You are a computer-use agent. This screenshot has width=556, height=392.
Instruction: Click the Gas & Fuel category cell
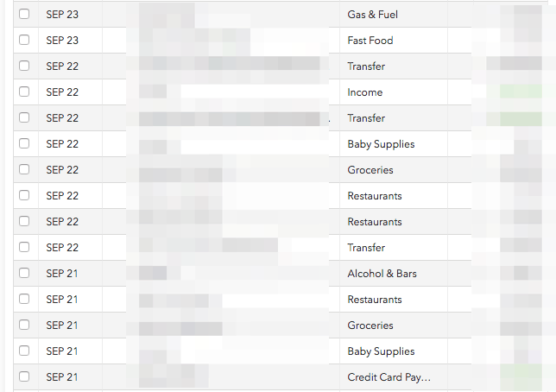(372, 15)
